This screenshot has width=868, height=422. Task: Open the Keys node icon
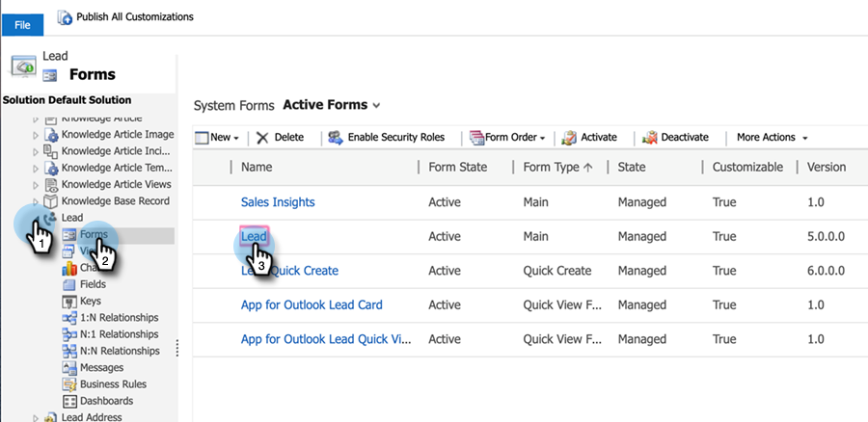(69, 302)
